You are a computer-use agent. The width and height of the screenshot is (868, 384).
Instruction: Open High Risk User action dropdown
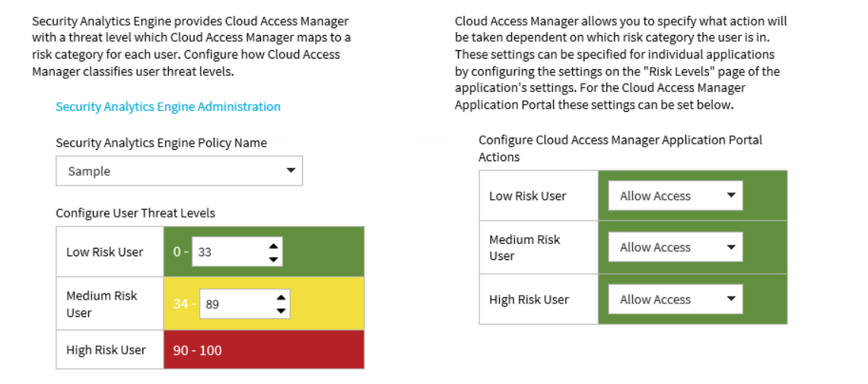tap(676, 300)
